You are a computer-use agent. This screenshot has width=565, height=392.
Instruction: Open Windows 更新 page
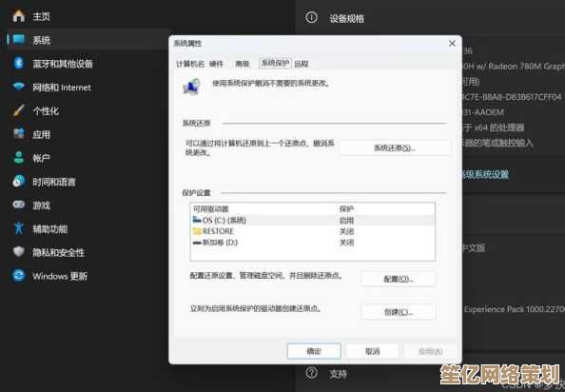tap(60, 276)
